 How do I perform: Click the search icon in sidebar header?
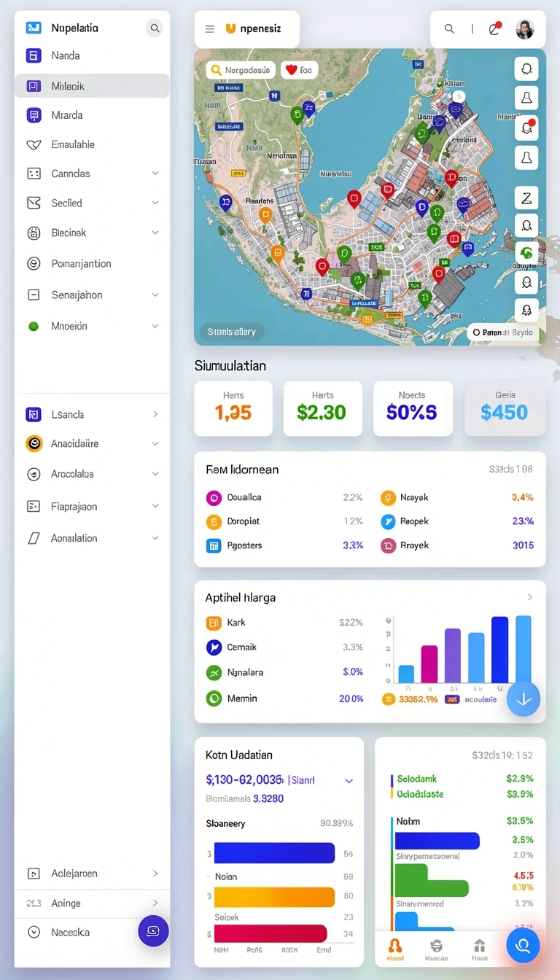coord(155,28)
